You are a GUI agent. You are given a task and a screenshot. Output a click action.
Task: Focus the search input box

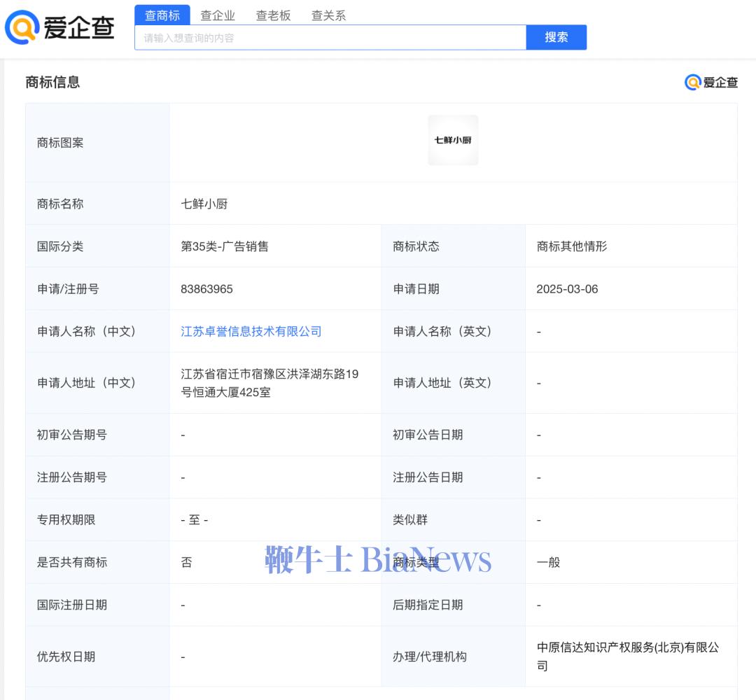[330, 38]
